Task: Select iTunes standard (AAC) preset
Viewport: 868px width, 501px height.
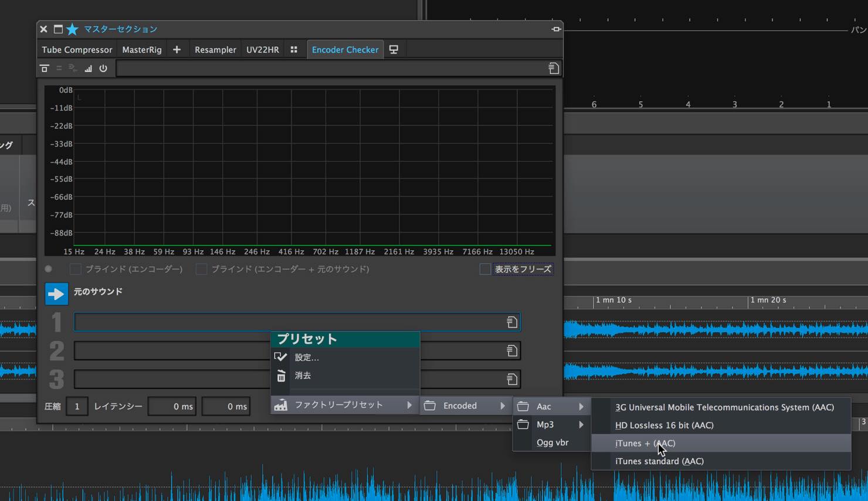Action: tap(721, 461)
